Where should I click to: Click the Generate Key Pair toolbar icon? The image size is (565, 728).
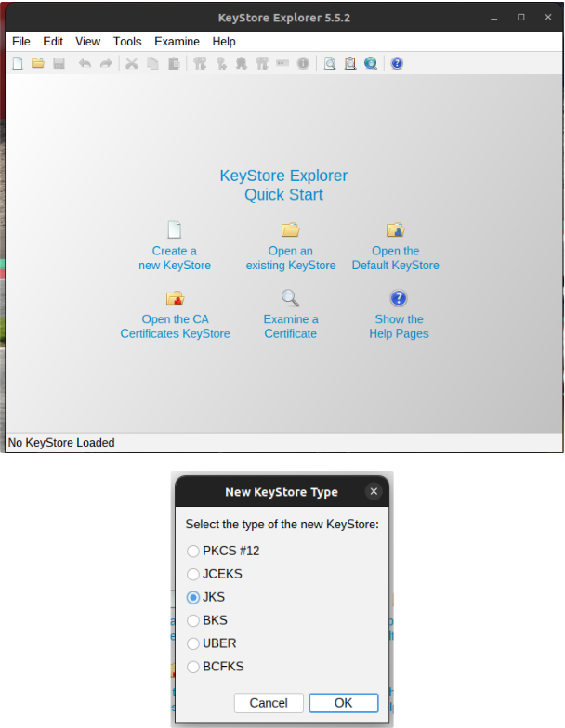click(x=200, y=63)
